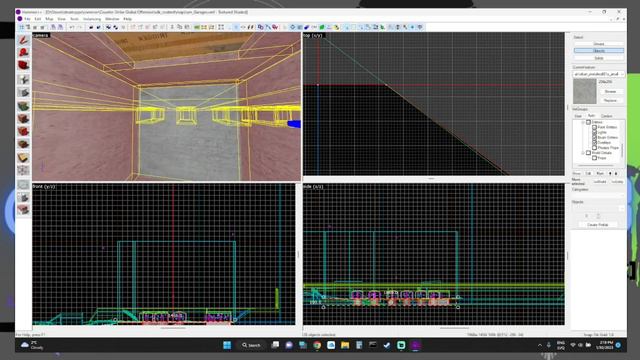Image resolution: width=640 pixels, height=360 pixels.
Task: Select the Entity tool
Action: pos(23,79)
